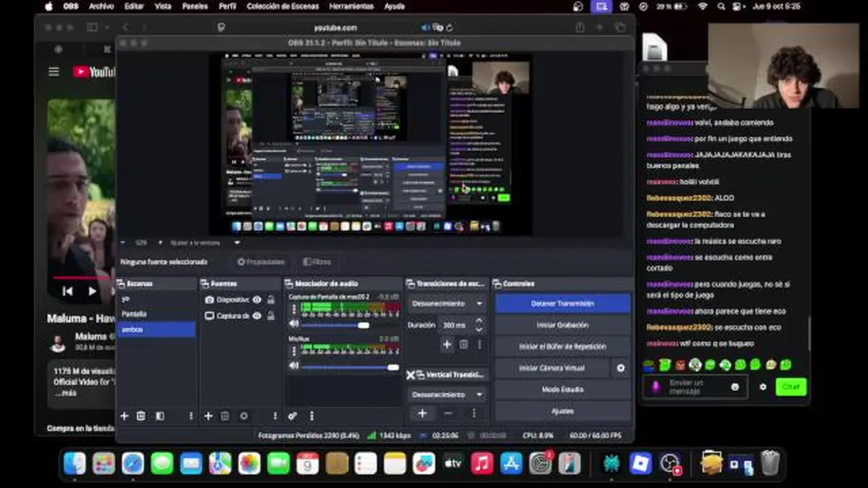Open the Vista menu
This screenshot has height=488, width=868.
point(163,6)
